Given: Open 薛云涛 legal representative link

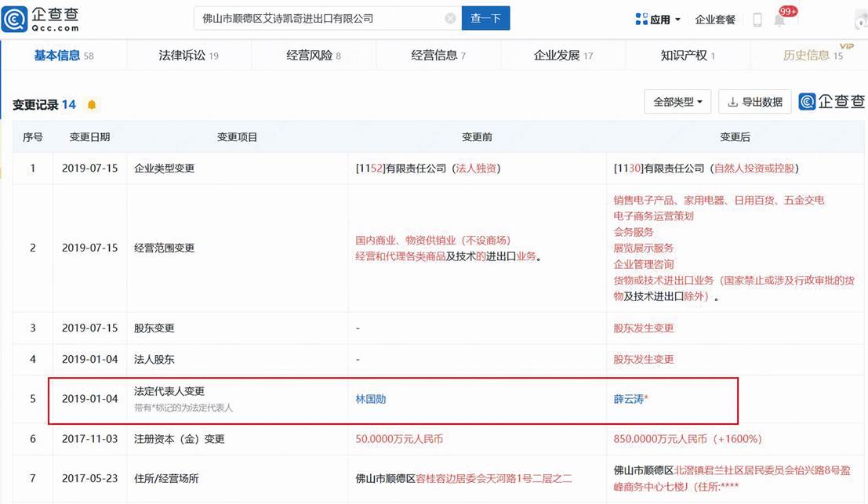Looking at the screenshot, I should point(630,399).
